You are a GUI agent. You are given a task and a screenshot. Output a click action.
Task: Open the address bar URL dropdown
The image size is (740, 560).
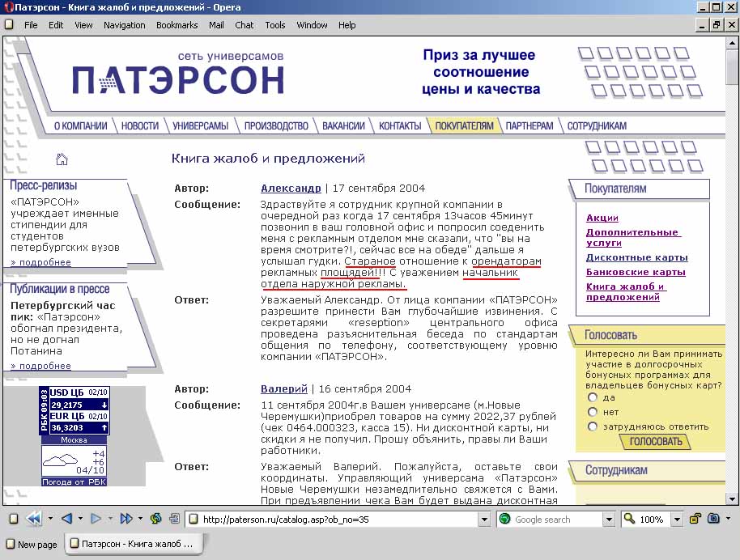coord(483,520)
